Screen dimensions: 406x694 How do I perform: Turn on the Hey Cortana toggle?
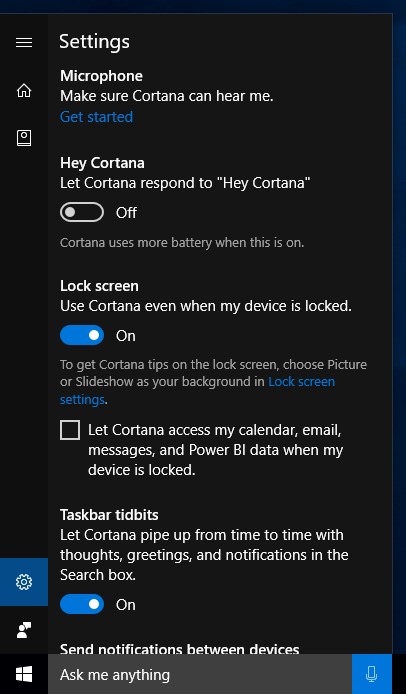click(82, 212)
